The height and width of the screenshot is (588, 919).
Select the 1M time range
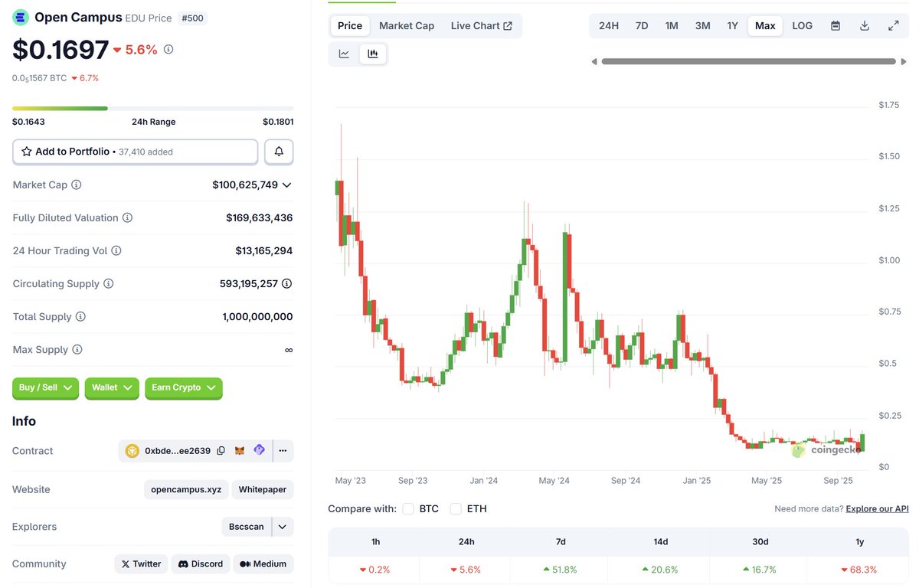tap(672, 26)
